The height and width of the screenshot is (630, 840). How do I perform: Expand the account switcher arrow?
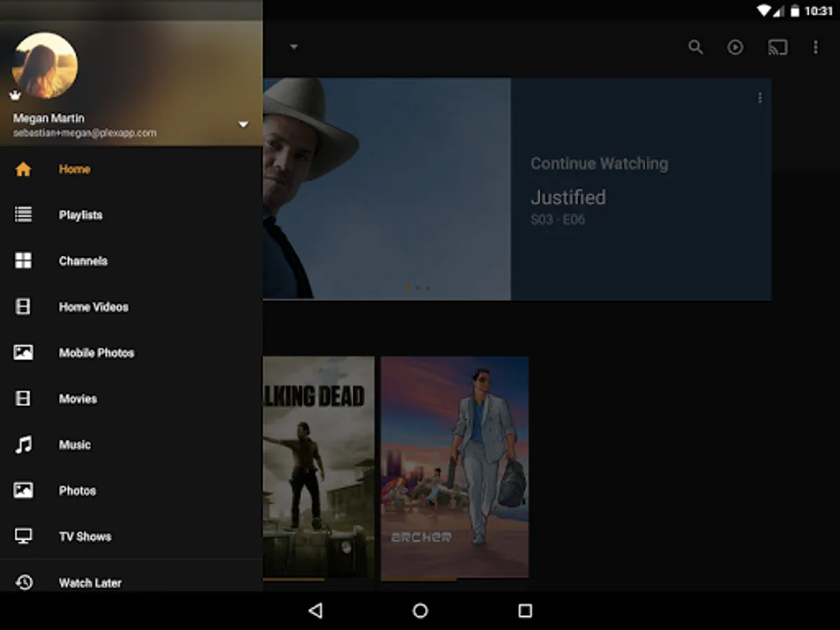click(x=244, y=125)
